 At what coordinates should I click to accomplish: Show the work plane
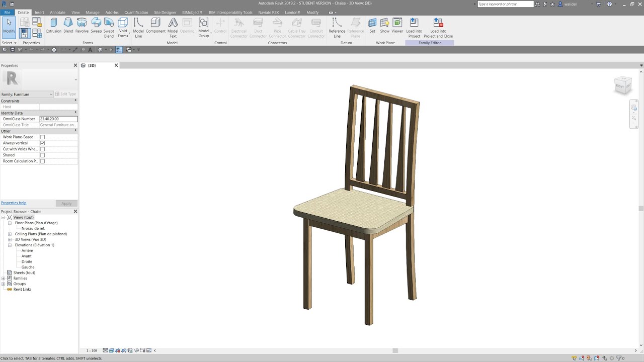384,26
